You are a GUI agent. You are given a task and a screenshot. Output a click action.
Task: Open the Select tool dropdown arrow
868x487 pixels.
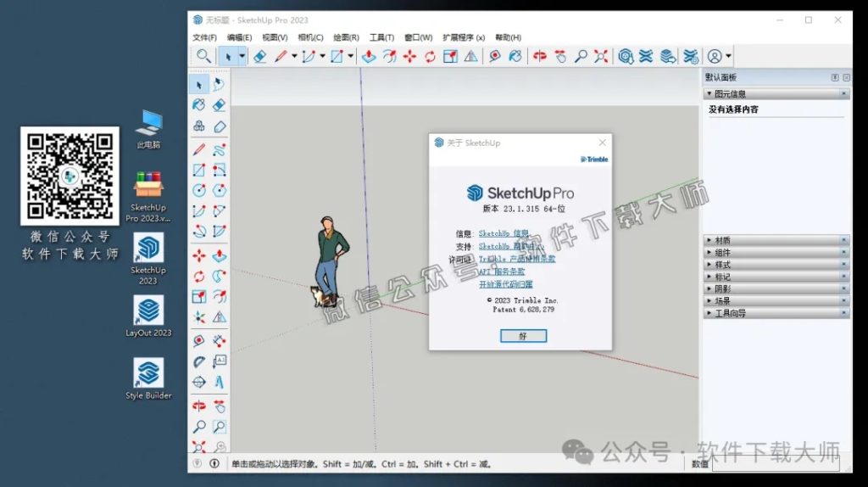coord(242,56)
